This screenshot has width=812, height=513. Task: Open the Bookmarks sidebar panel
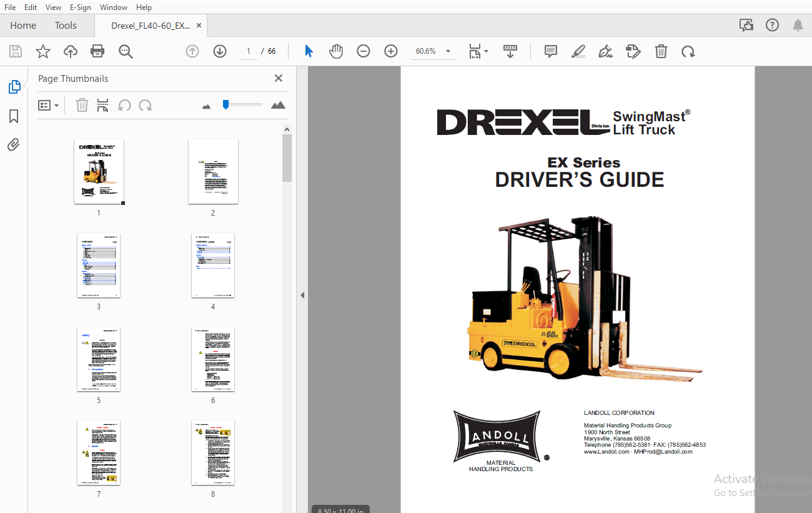[x=14, y=116]
